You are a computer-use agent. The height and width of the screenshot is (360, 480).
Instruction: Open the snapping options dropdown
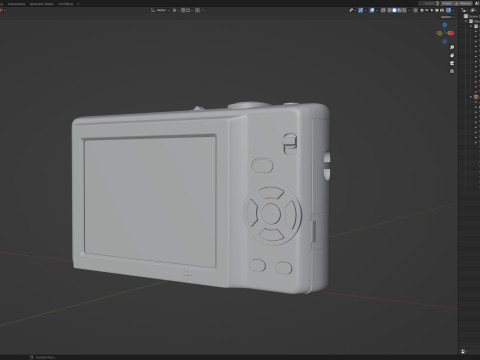189,10
